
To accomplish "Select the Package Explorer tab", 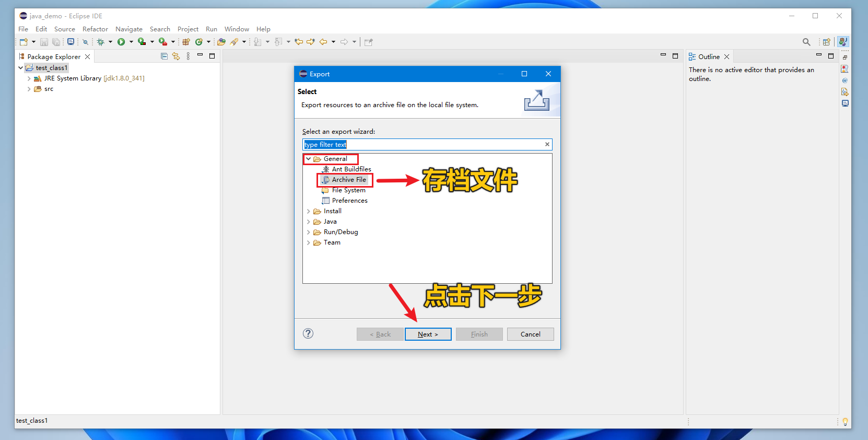I will 54,56.
